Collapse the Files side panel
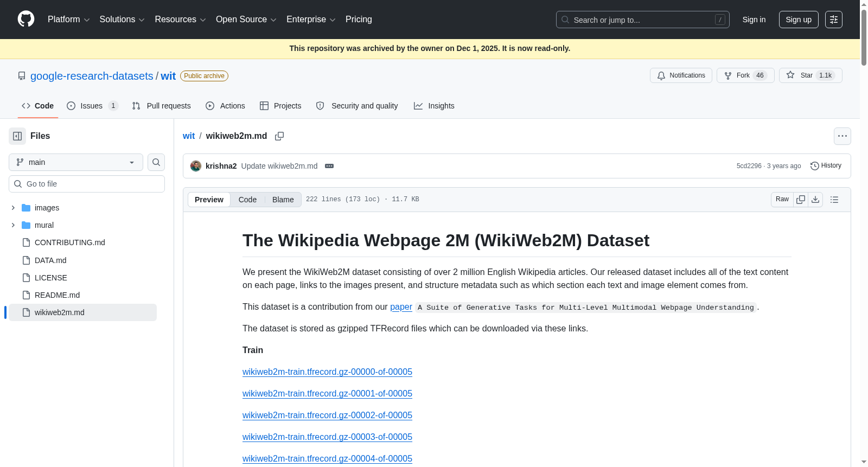The image size is (868, 467). pyautogui.click(x=17, y=136)
